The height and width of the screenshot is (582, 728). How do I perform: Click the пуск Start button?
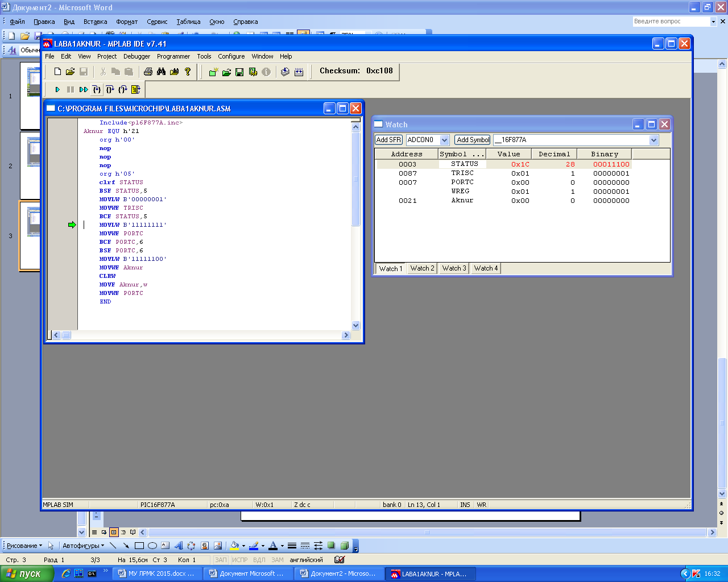coord(27,573)
